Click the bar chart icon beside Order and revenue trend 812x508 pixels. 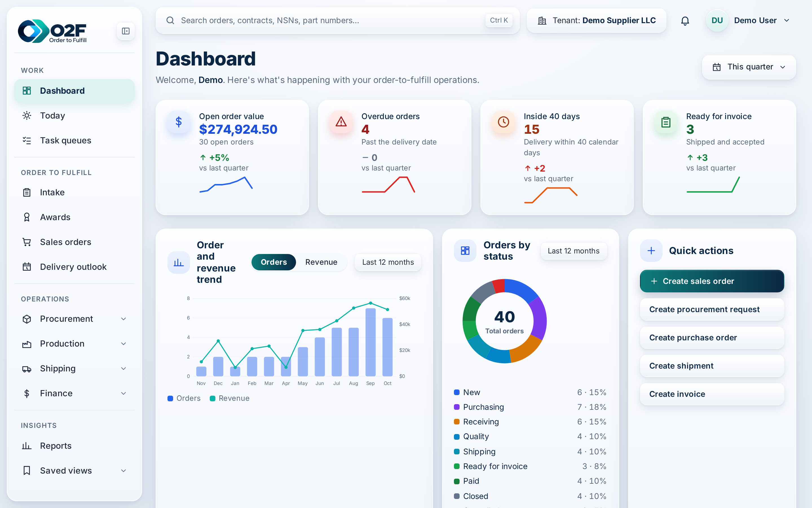click(178, 262)
